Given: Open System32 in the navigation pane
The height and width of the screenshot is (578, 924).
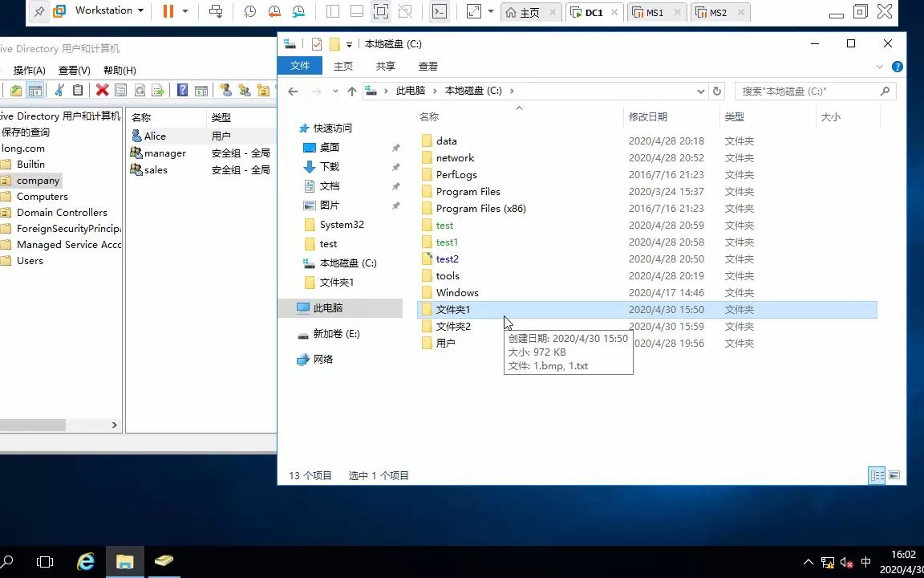Looking at the screenshot, I should click(x=342, y=225).
